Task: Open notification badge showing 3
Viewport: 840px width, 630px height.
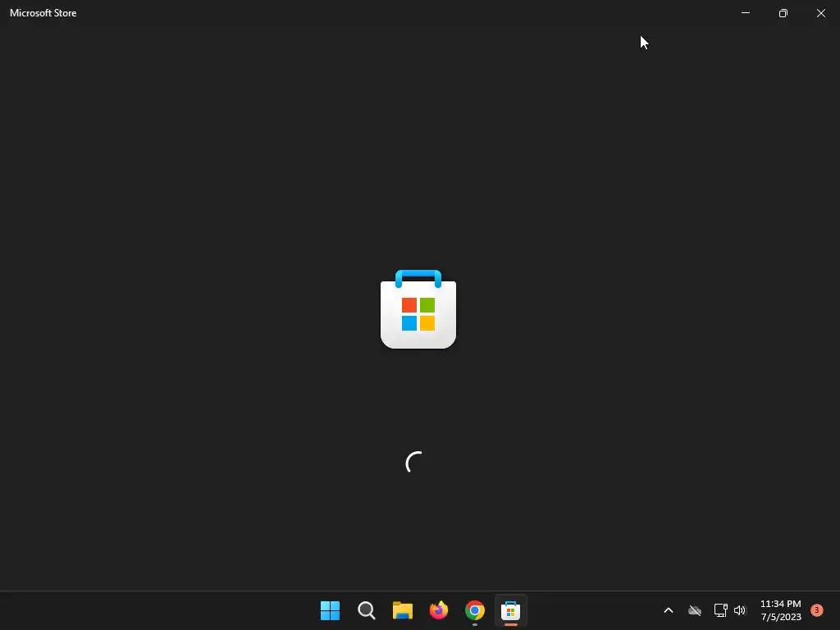Action: 816,609
